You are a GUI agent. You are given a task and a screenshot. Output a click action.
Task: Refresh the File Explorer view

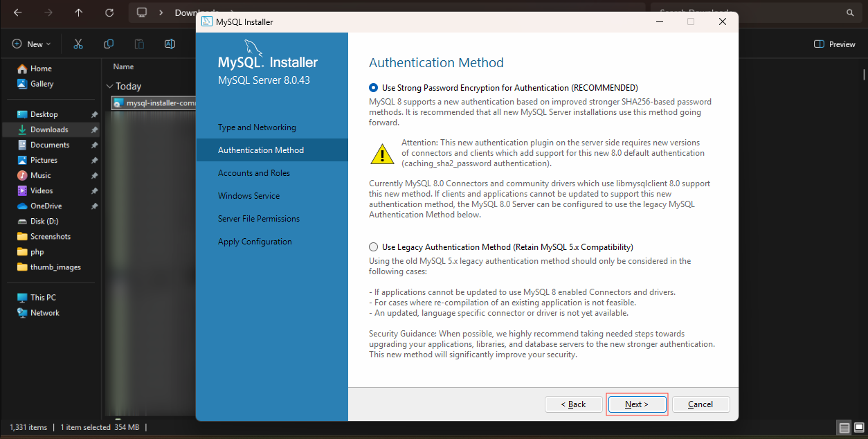(x=109, y=12)
